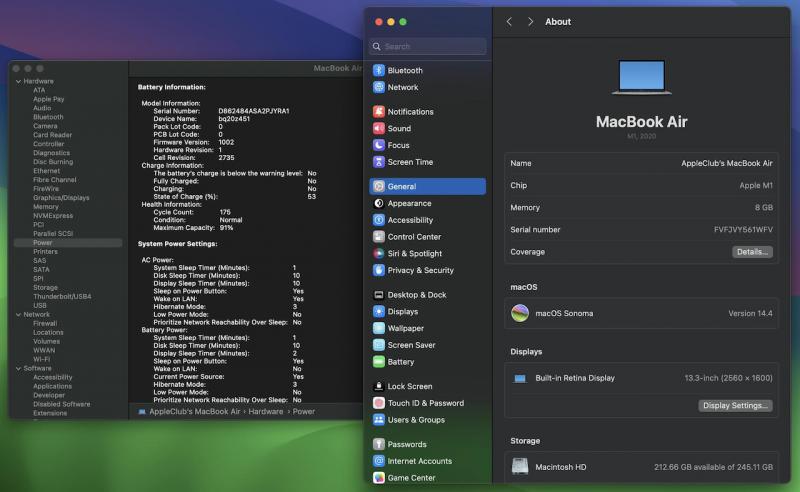
Task: Select the Touch ID & Password icon
Action: pyautogui.click(x=379, y=403)
